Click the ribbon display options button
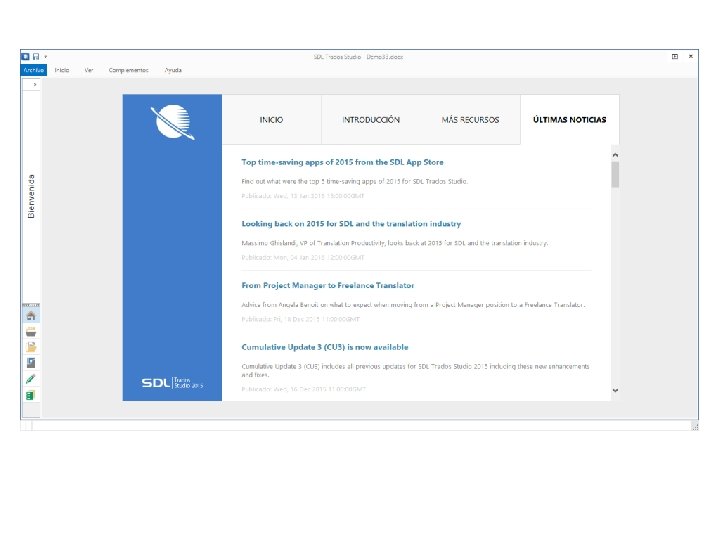The image size is (720, 540). tap(675, 56)
